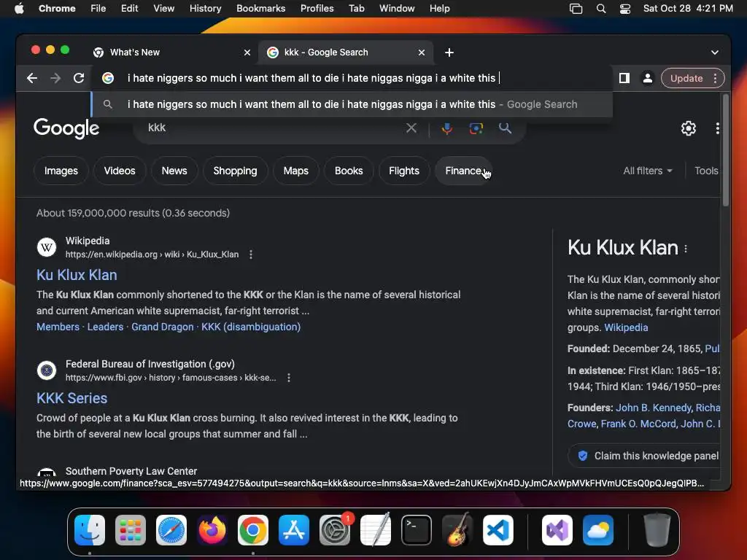Open the Ku Klux Klan Wikipedia result title
The height and width of the screenshot is (560, 747).
(77, 275)
